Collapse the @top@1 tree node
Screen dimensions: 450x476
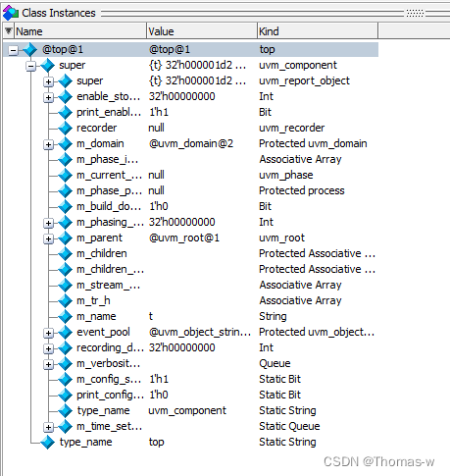pyautogui.click(x=13, y=50)
